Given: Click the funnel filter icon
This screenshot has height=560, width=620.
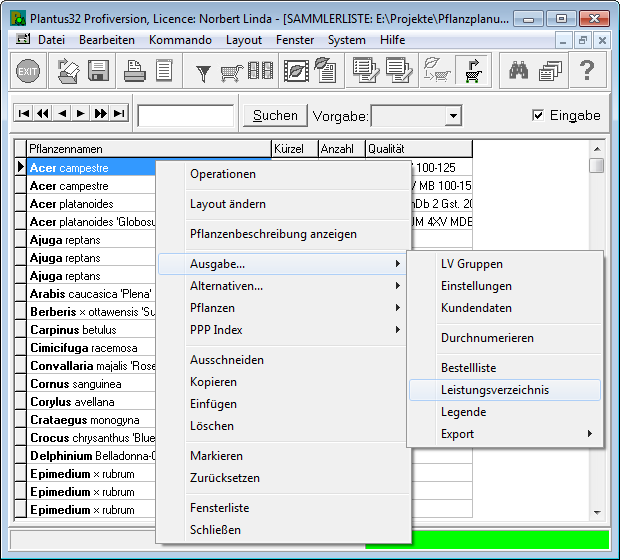Looking at the screenshot, I should coord(203,71).
